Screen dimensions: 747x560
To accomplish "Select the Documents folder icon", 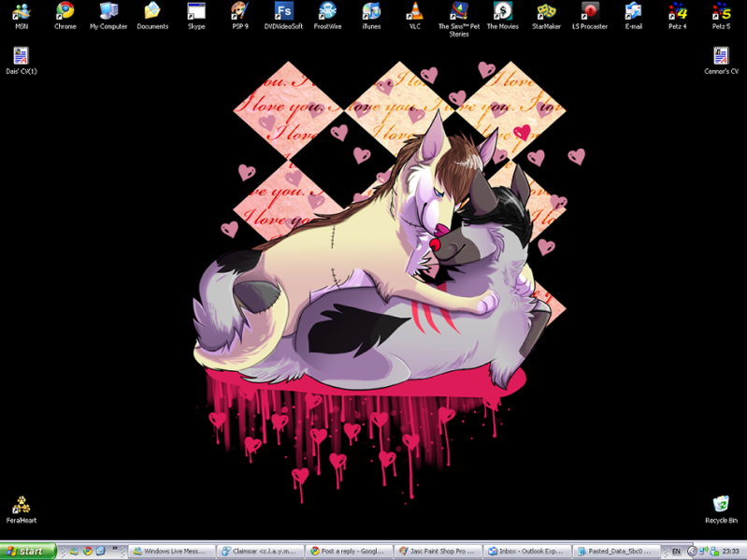I will (x=152, y=15).
